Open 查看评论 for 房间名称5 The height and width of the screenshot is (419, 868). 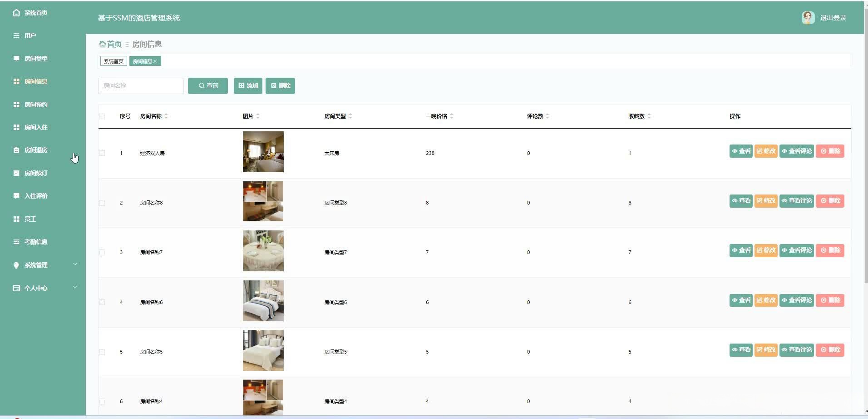pyautogui.click(x=797, y=349)
